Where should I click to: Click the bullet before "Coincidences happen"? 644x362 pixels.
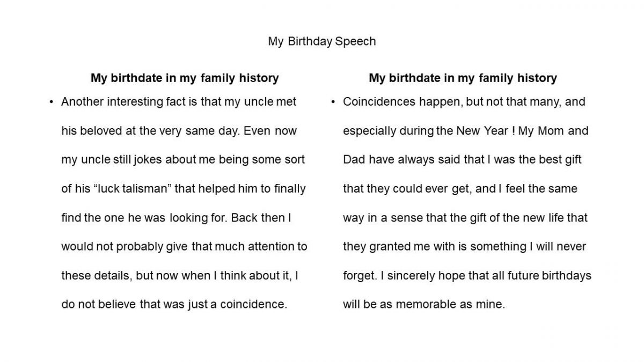point(333,102)
